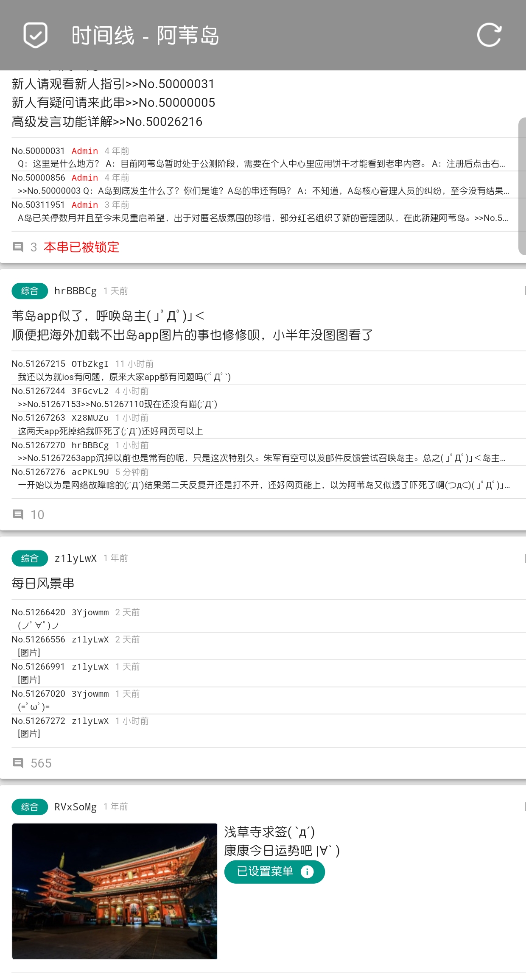Tap comment icon beside 565 replies
This screenshot has height=980, width=526.
point(18,763)
